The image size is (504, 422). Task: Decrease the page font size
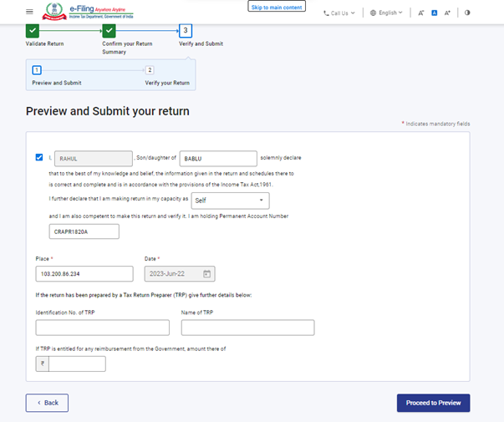click(x=420, y=13)
